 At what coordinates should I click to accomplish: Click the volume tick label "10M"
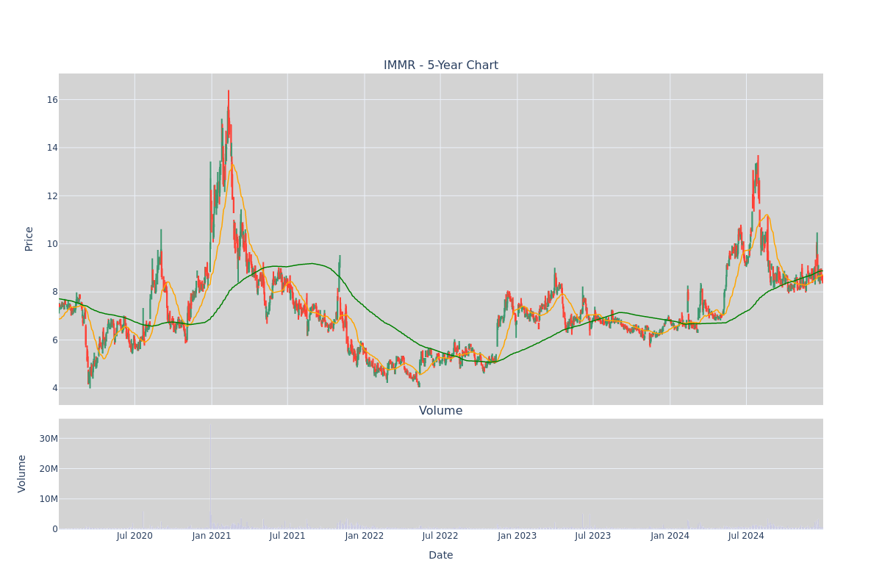click(x=49, y=499)
